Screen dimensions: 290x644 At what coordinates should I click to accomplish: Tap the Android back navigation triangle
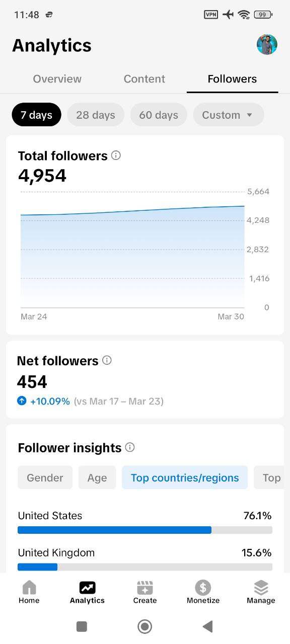coord(207,626)
